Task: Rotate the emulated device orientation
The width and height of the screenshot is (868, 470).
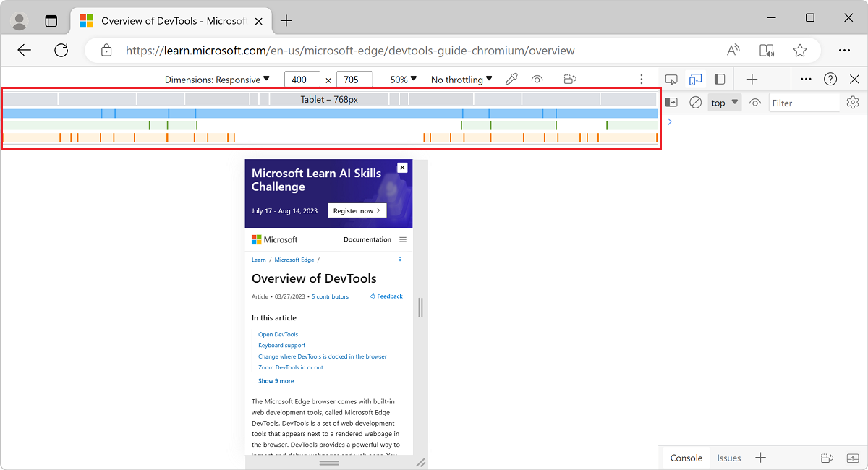Action: click(x=569, y=79)
